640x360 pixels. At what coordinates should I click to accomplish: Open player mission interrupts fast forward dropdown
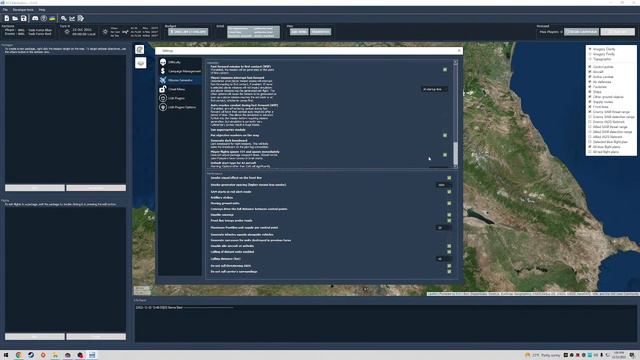point(434,89)
